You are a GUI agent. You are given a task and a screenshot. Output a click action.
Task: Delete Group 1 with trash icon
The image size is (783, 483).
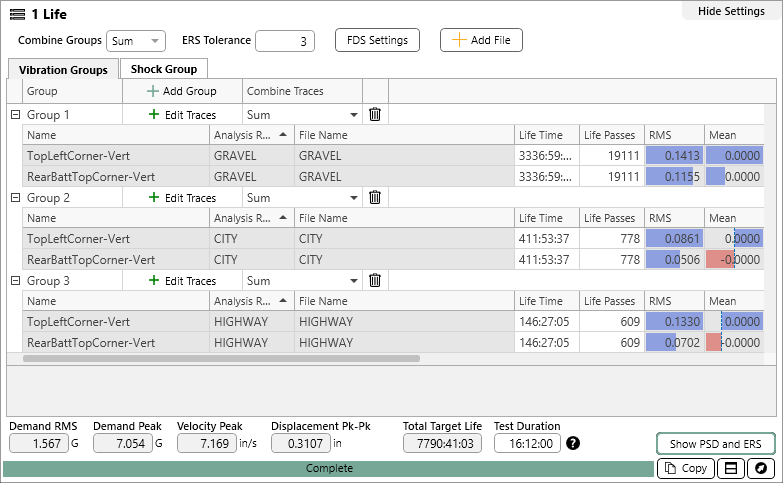coord(375,115)
